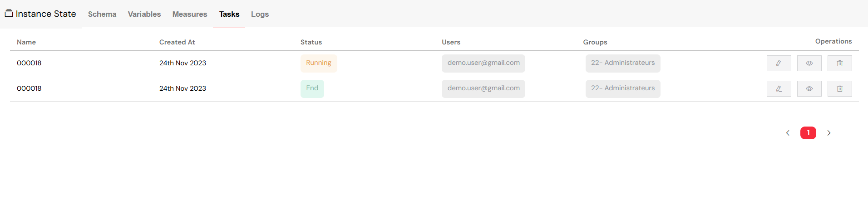Go to next page chevron
This screenshot has width=868, height=210.
(x=829, y=133)
